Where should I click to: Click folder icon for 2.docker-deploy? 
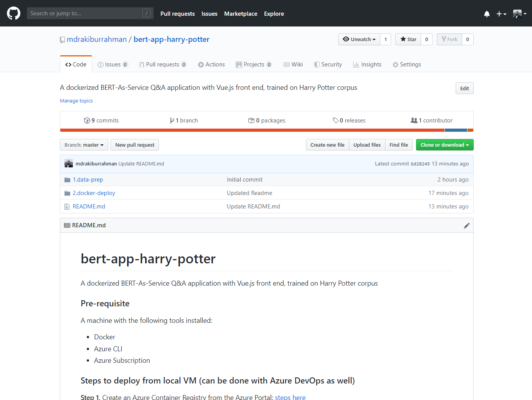pos(67,193)
